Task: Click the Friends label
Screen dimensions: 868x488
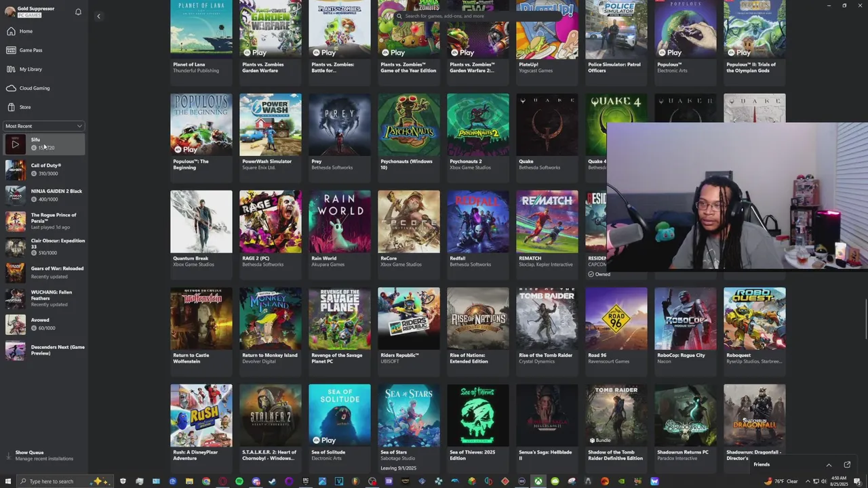Action: coord(762,465)
